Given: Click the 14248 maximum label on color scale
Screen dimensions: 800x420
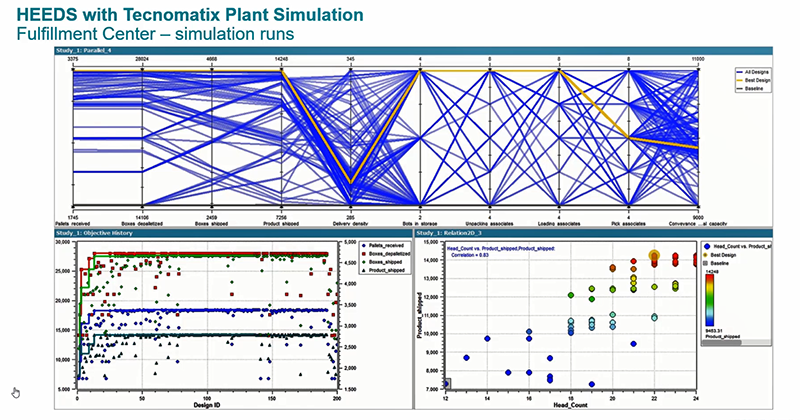Looking at the screenshot, I should point(710,272).
